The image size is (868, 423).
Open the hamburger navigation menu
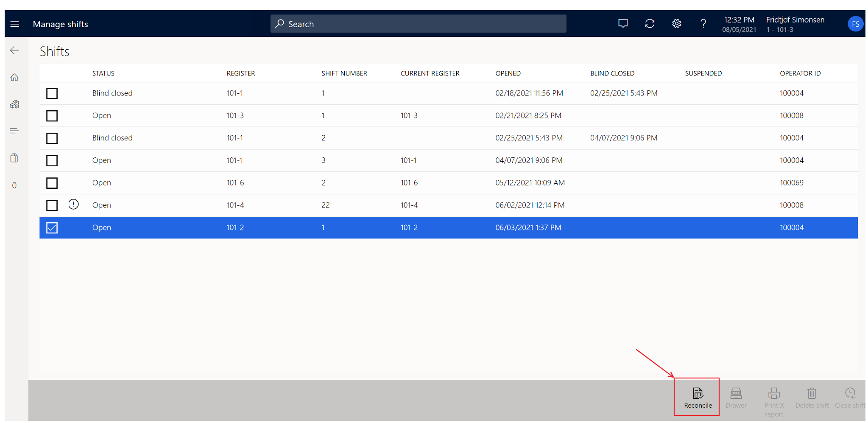pos(15,24)
